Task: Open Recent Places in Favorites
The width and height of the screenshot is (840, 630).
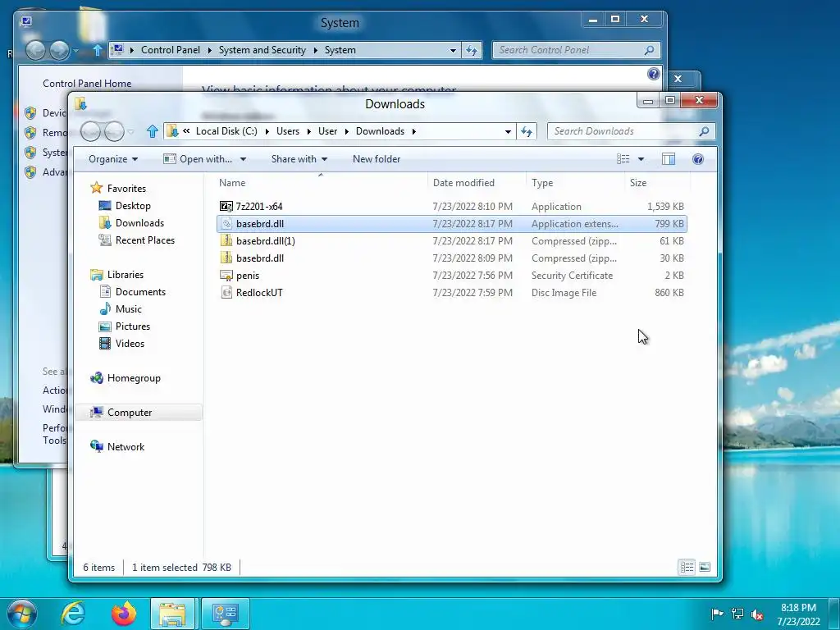Action: 144,240
